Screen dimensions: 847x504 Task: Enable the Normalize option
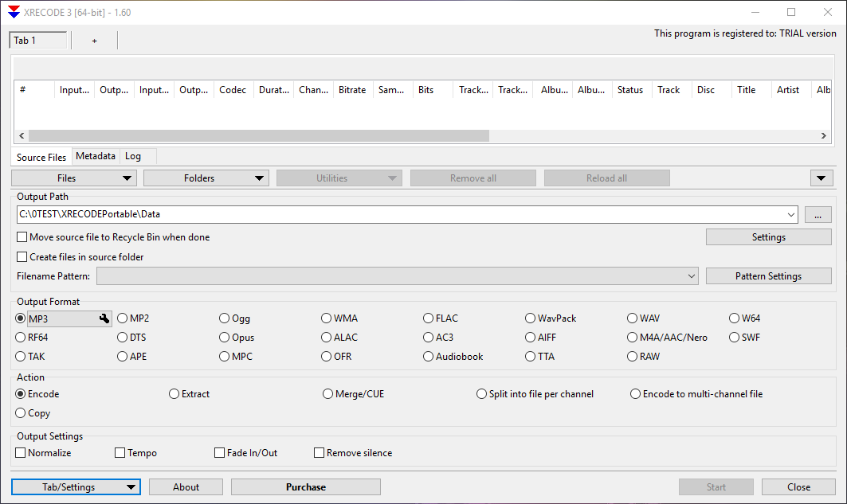pyautogui.click(x=21, y=453)
